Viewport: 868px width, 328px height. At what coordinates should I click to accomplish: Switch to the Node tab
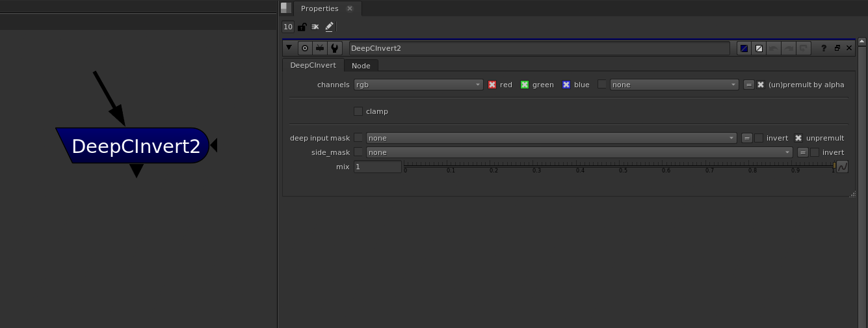(361, 66)
